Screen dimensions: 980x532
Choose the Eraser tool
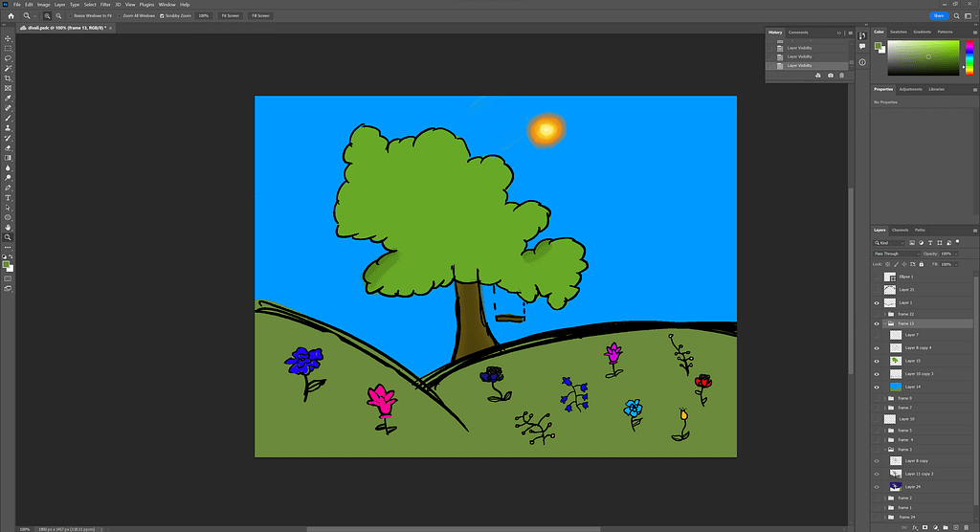(x=9, y=148)
